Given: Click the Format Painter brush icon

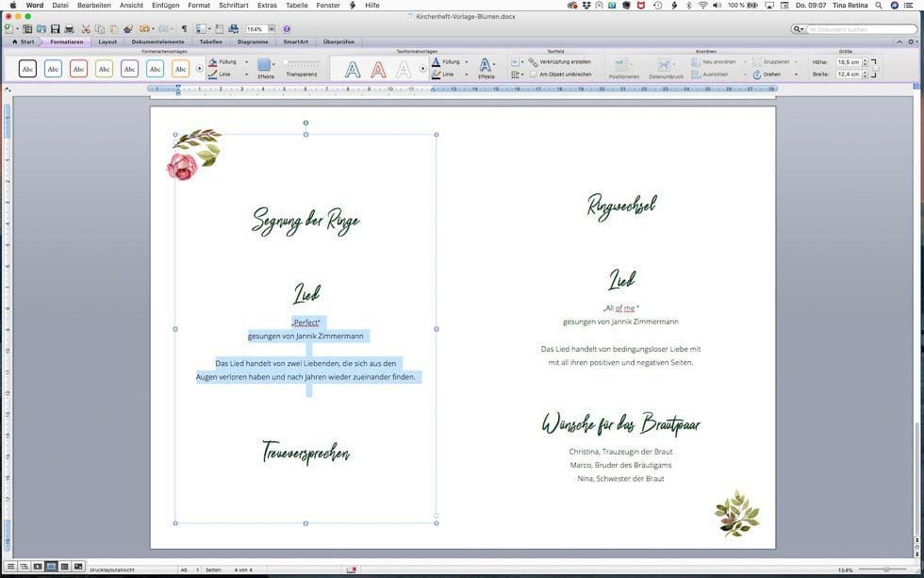Looking at the screenshot, I should 128,29.
